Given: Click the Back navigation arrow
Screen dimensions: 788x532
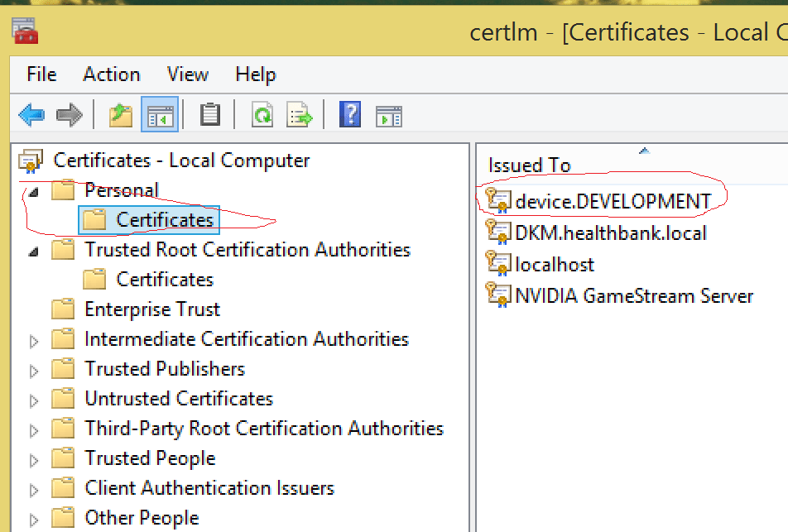Looking at the screenshot, I should pyautogui.click(x=31, y=114).
